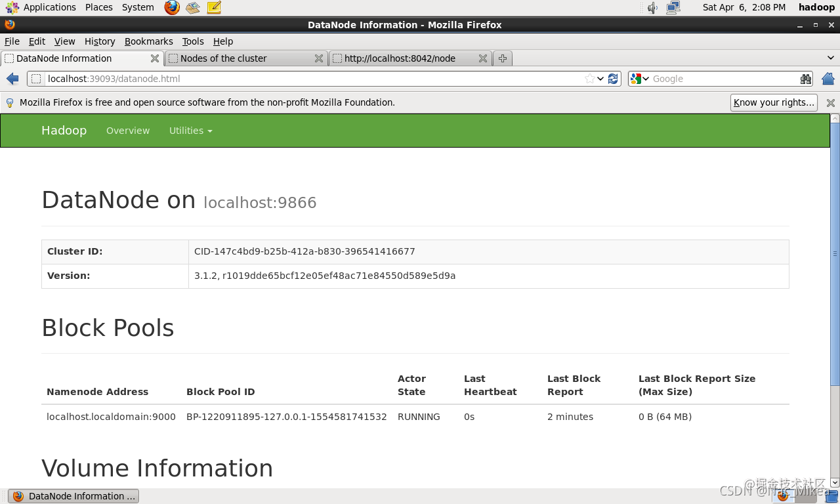
Task: Close the localhost:8042/node tab
Action: pyautogui.click(x=483, y=58)
